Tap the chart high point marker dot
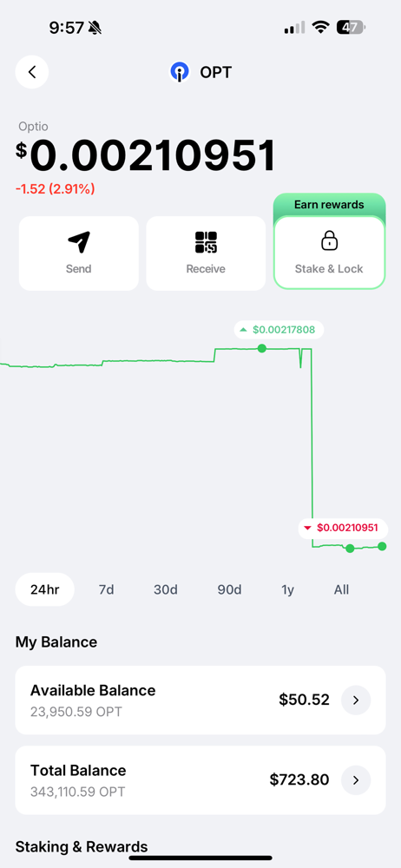Screen dimensions: 401x868 262,348
